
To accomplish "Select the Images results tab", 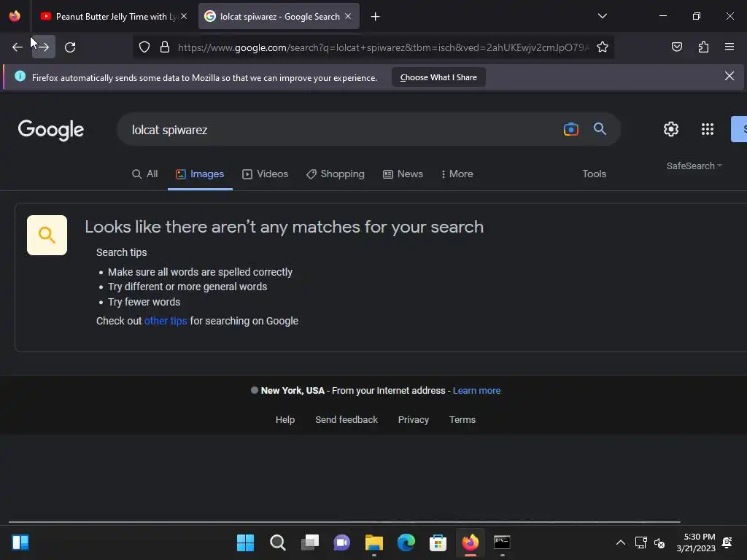I will pos(200,174).
